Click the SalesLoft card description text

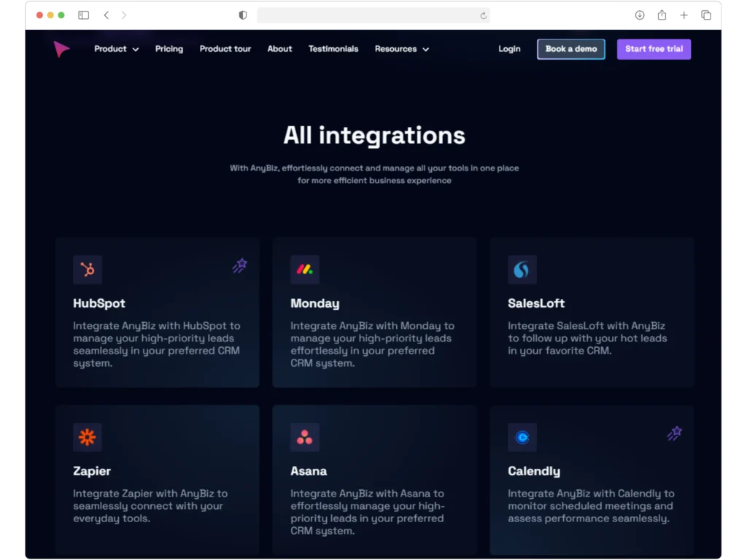(x=587, y=338)
